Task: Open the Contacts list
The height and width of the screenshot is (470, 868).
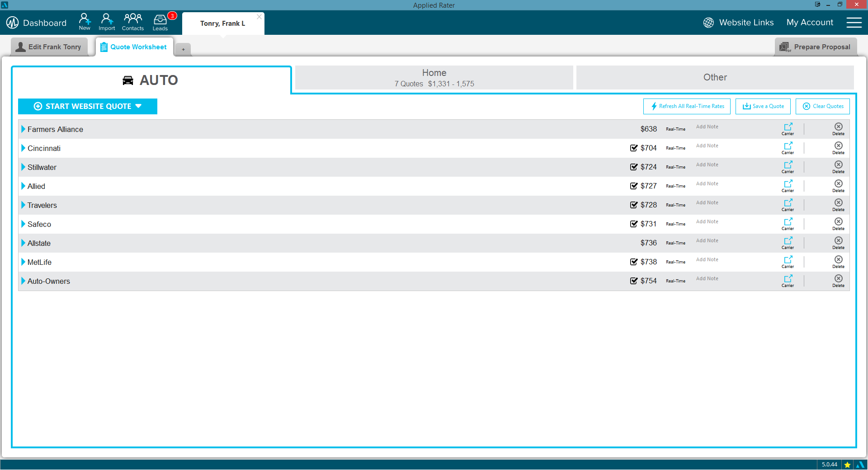Action: click(133, 22)
